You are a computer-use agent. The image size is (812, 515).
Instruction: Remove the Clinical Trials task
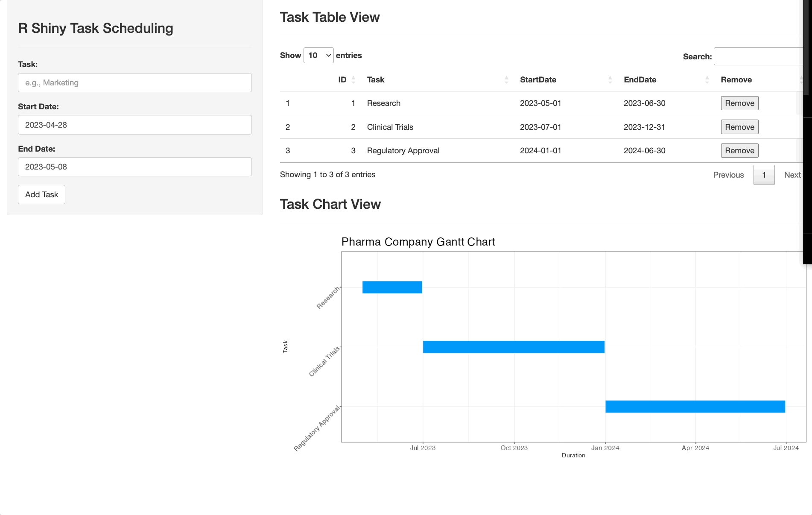pos(739,127)
